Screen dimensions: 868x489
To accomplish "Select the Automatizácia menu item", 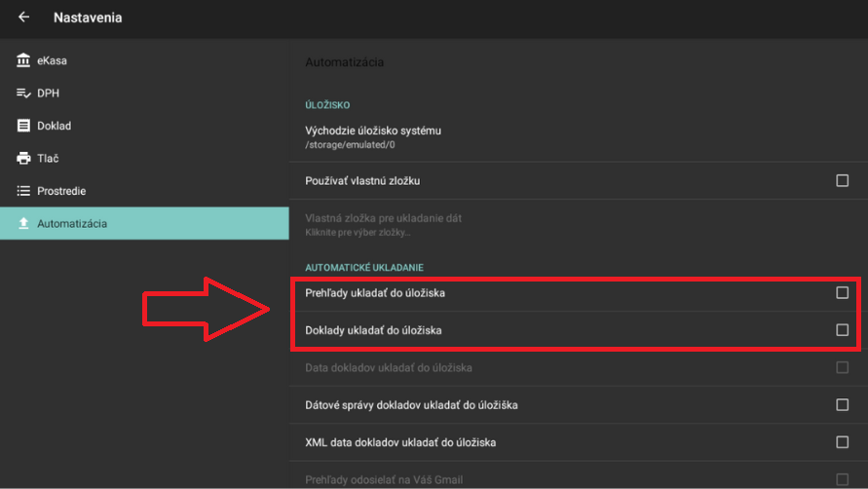I will 72,223.
